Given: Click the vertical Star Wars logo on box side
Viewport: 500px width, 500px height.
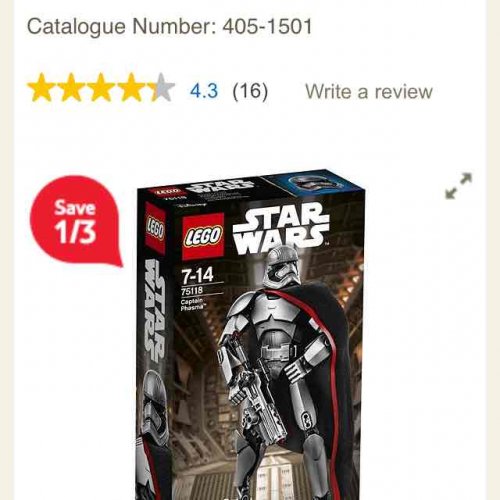Looking at the screenshot, I should click(x=156, y=311).
